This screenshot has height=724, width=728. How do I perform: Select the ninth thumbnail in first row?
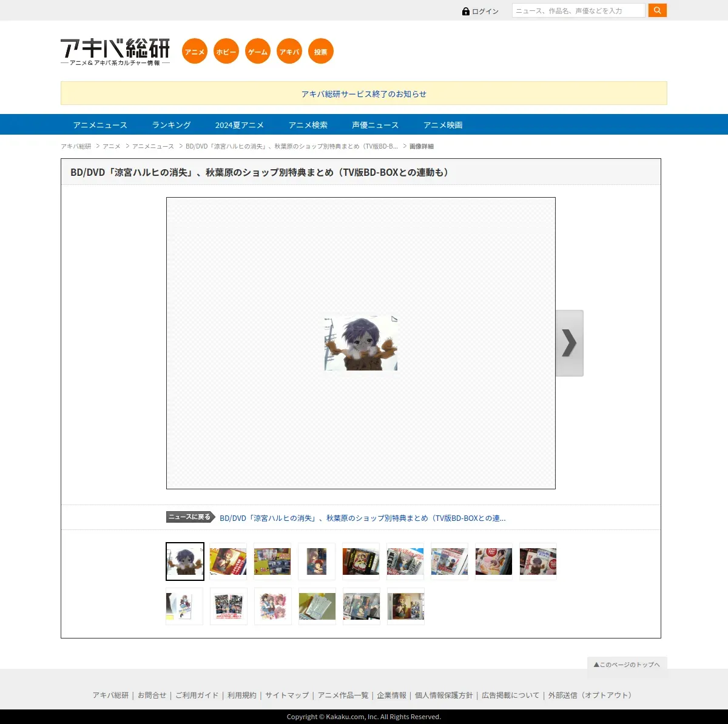[538, 561]
